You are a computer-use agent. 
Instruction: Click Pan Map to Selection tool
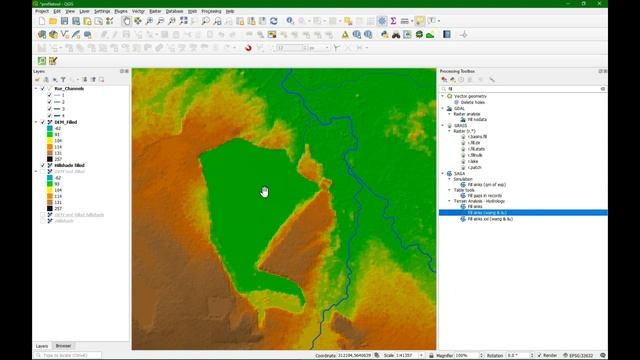[x=138, y=21]
